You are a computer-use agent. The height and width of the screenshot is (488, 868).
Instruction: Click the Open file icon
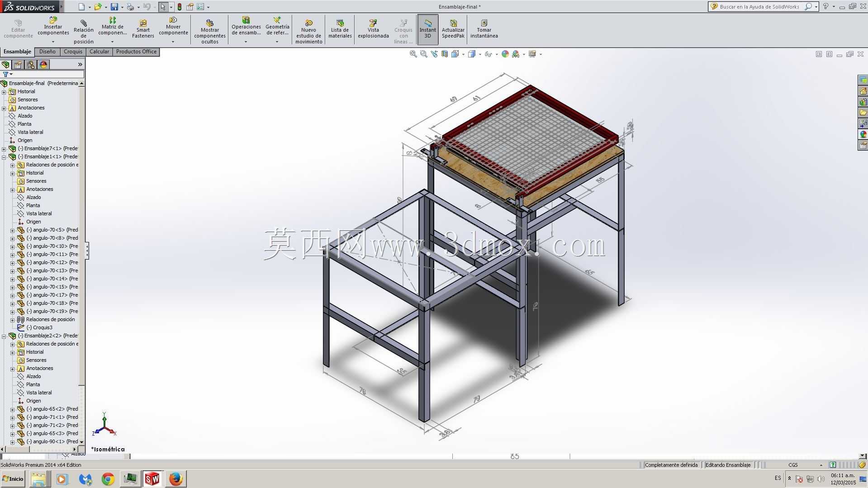97,7
